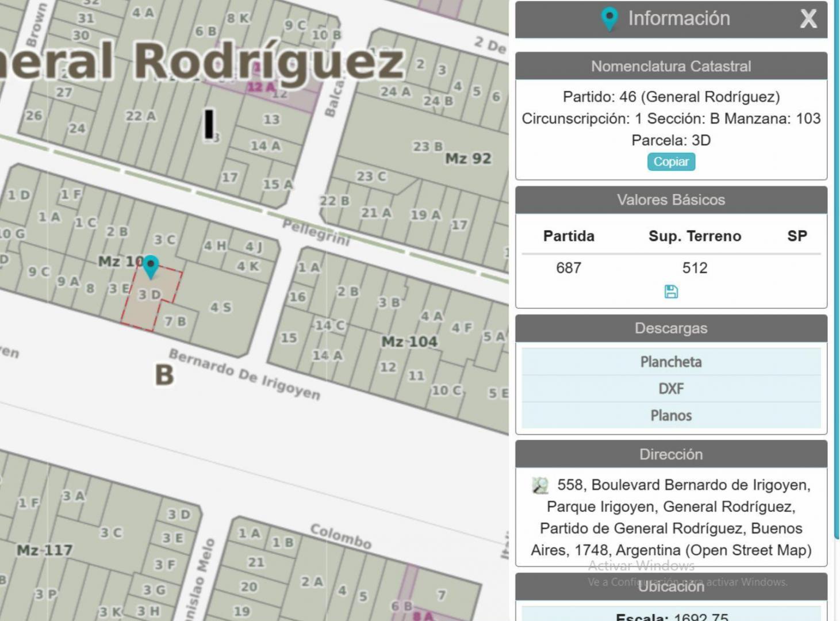Click the Partida column header
Viewport: 840px width, 621px height.
point(569,236)
